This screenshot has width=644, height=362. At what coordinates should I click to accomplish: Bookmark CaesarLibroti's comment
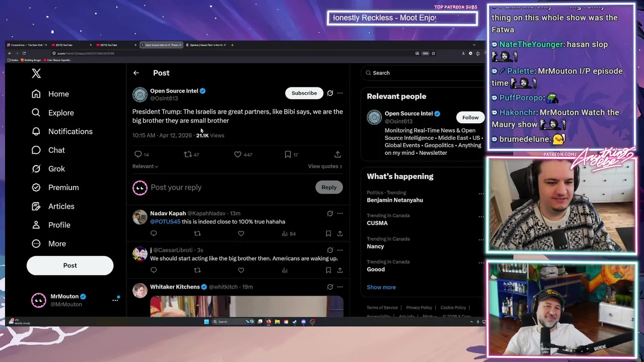point(328,270)
